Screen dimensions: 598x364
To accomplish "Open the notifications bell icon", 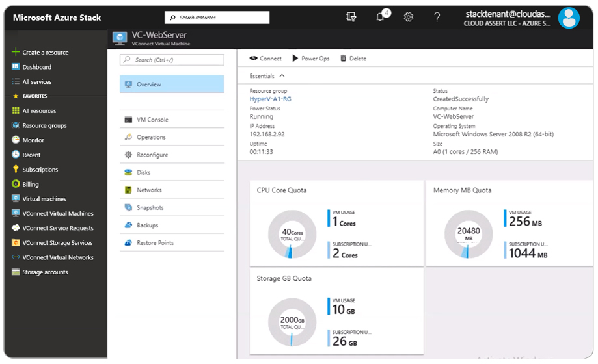I will click(381, 18).
